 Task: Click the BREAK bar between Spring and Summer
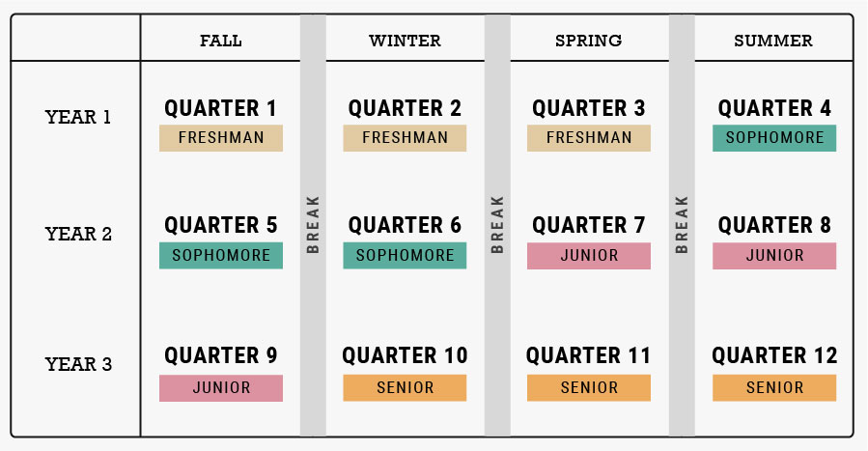682,225
